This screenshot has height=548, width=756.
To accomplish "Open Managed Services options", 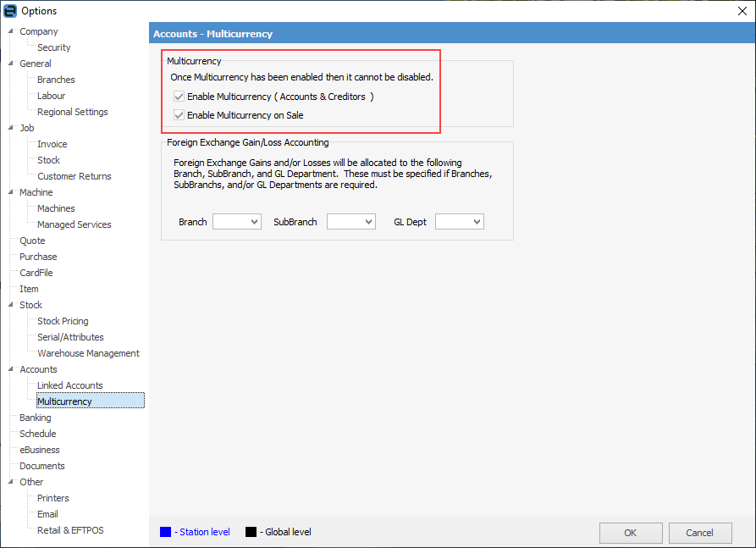I will pos(74,224).
